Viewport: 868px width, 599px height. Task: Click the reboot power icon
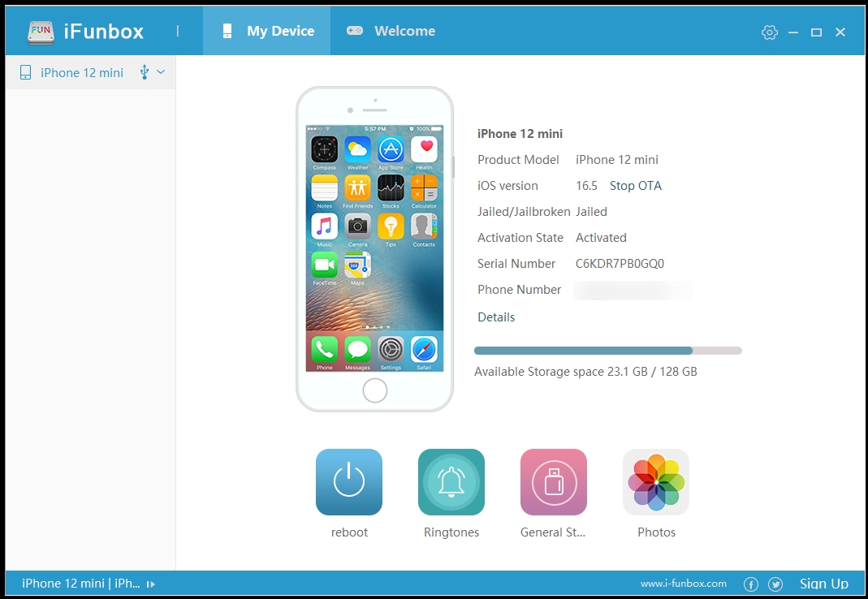coord(349,481)
